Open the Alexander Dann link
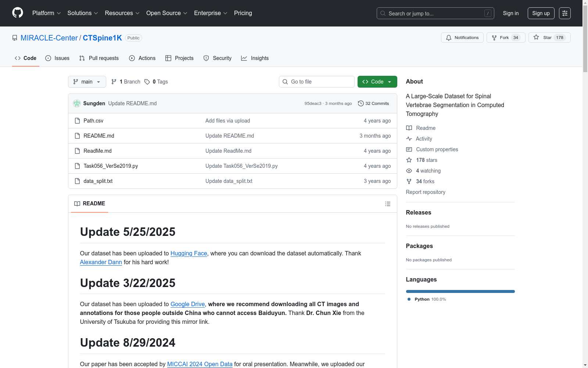 (x=101, y=262)
